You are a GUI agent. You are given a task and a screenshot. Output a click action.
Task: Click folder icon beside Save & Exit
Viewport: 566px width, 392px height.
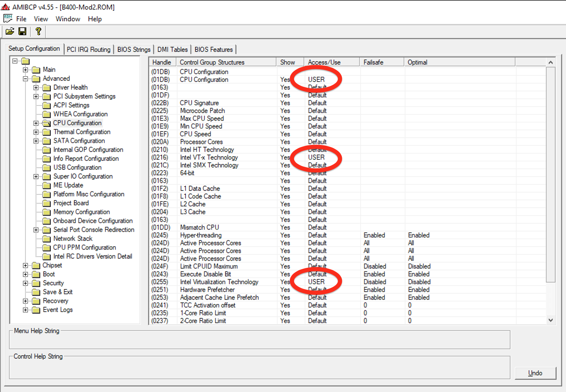click(36, 292)
